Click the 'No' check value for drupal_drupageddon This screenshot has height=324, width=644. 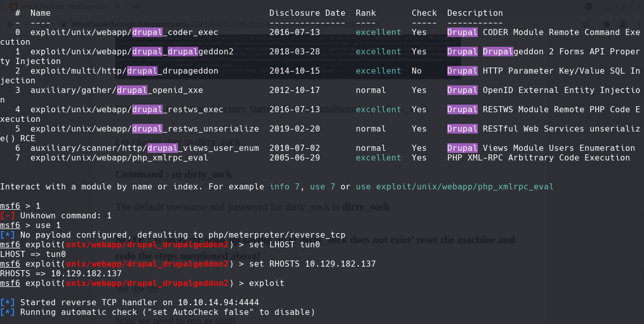point(417,71)
